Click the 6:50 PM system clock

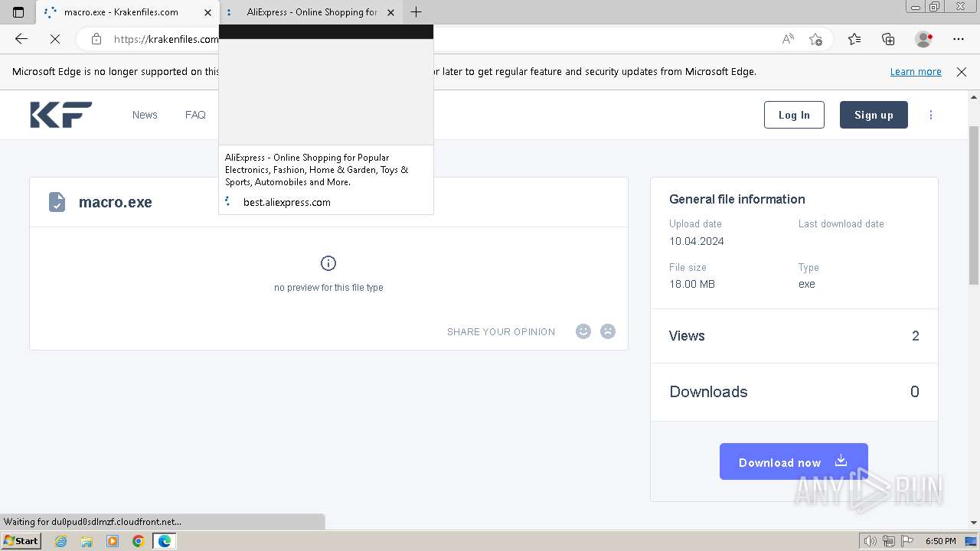pos(940,541)
